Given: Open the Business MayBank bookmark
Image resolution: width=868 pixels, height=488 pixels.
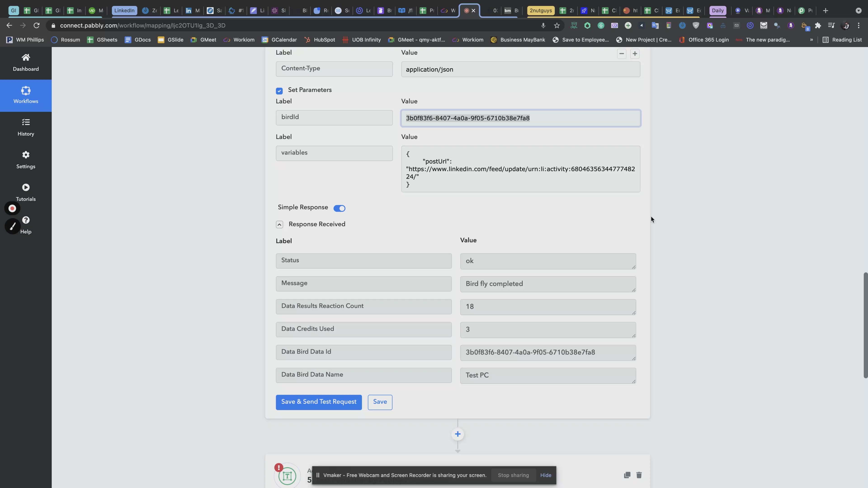Looking at the screenshot, I should click(x=518, y=40).
